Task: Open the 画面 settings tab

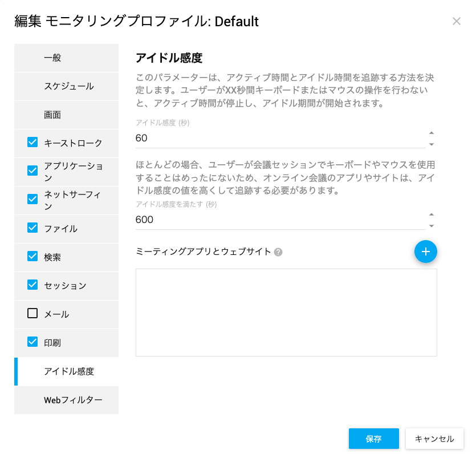Action: [66, 115]
